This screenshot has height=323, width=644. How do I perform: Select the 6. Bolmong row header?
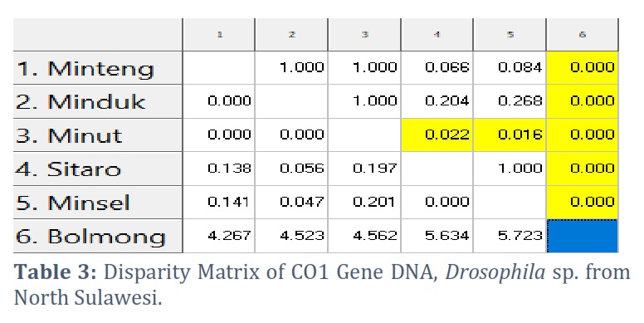(98, 237)
